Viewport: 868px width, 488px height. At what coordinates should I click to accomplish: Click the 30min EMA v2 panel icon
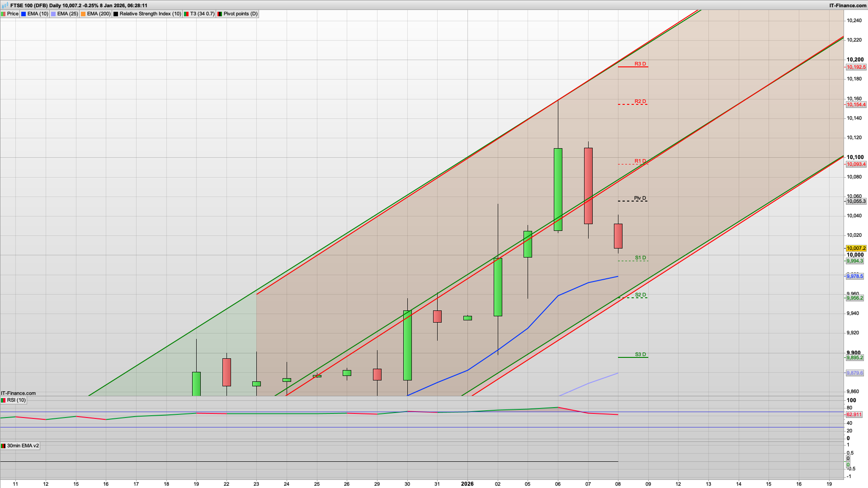coord(4,446)
